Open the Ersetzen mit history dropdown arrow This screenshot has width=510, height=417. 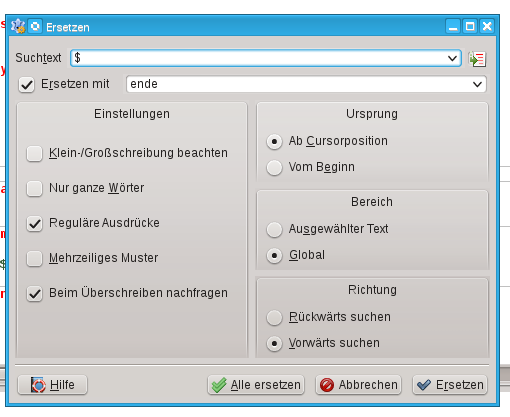click(477, 84)
